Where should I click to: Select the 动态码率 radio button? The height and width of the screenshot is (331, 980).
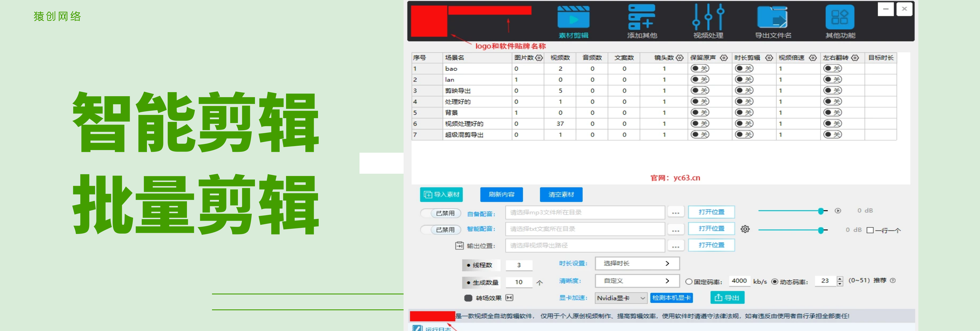point(775,282)
